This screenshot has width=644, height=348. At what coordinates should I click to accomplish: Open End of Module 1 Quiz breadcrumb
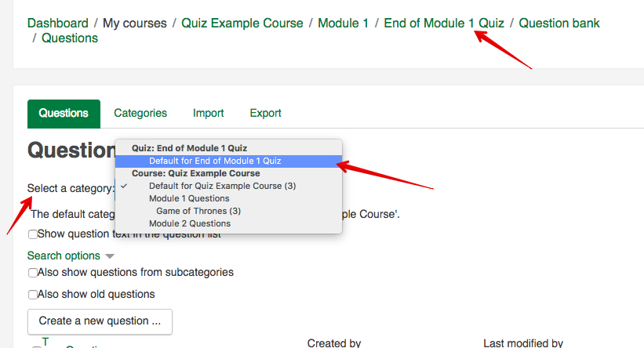pyautogui.click(x=443, y=23)
